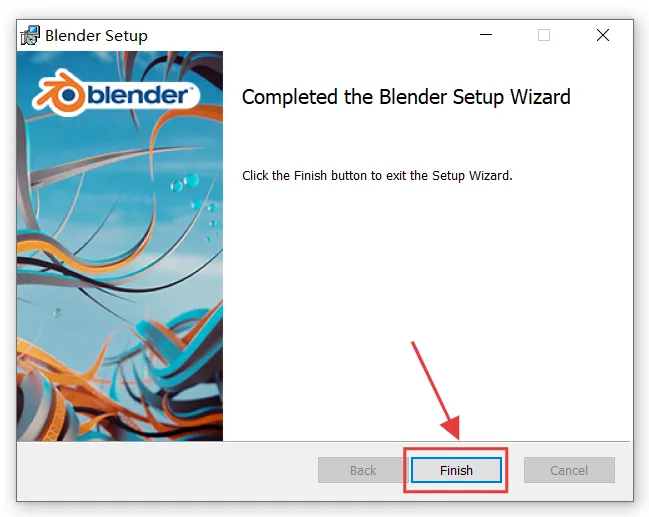Click the "blender" wordmark in the banner
Screen dimensions: 649x517
pos(140,95)
